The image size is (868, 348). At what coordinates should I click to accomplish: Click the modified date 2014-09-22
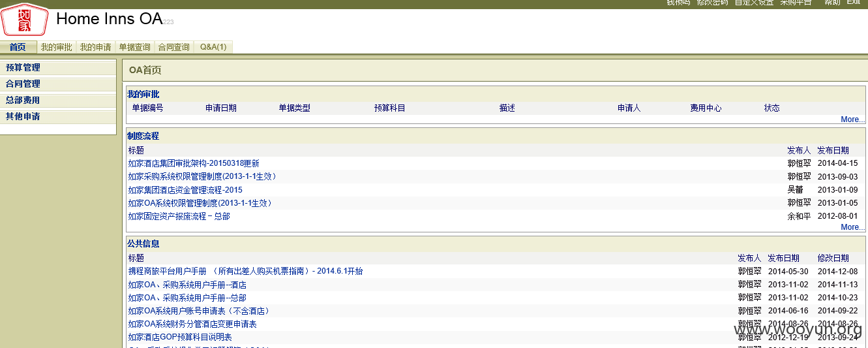(x=838, y=311)
